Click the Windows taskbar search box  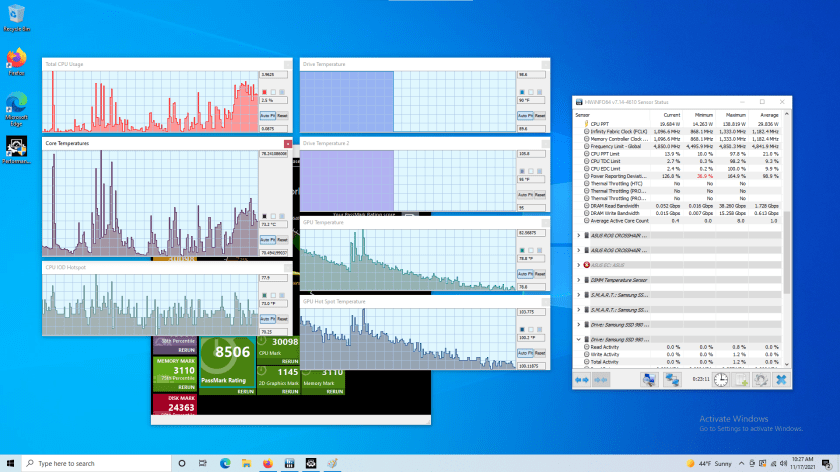(90, 463)
